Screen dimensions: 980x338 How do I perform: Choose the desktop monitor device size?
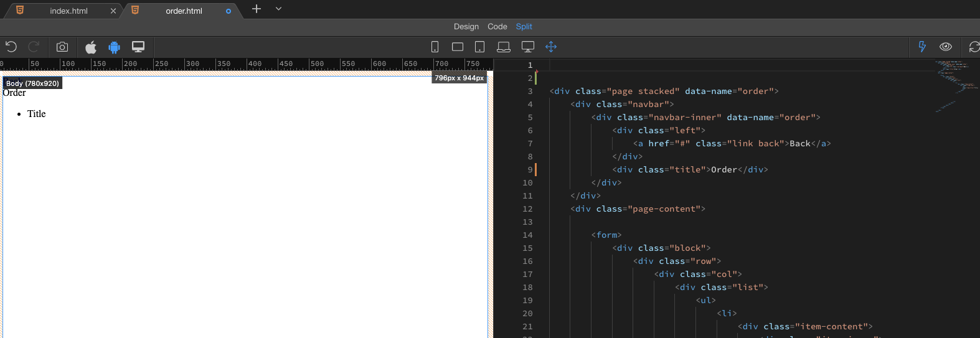pos(528,47)
